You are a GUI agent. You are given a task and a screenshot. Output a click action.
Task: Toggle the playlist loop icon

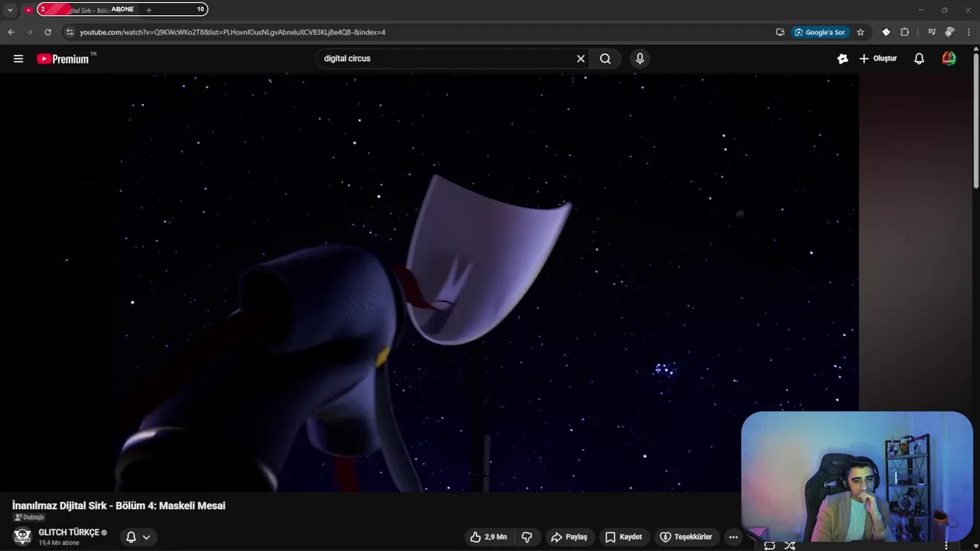coord(769,545)
